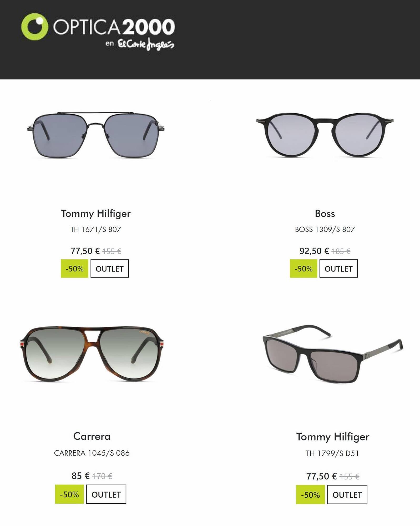Viewport: 420px width, 526px height.
Task: Click the green -50% badge under Boss
Action: coord(303,269)
